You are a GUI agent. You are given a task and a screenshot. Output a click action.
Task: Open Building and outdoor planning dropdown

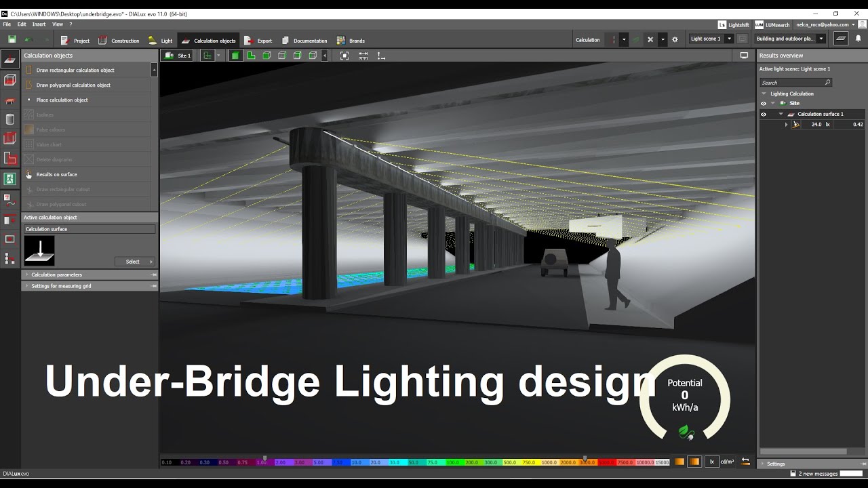[790, 39]
